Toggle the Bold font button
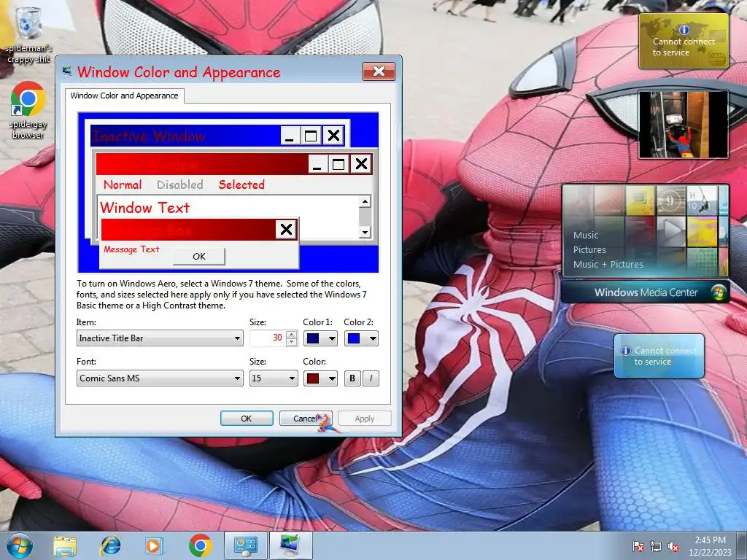The height and width of the screenshot is (560, 747). [x=352, y=378]
